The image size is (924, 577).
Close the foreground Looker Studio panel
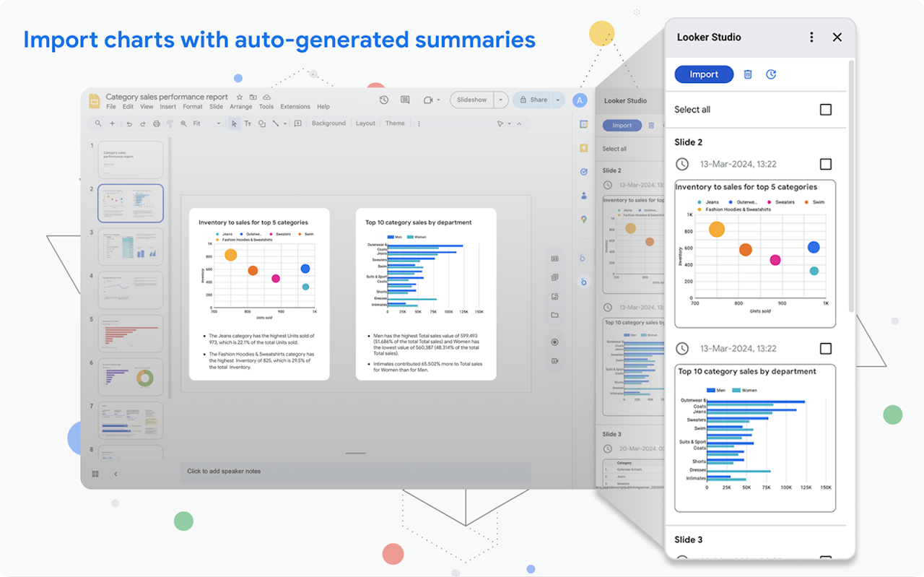tap(837, 37)
